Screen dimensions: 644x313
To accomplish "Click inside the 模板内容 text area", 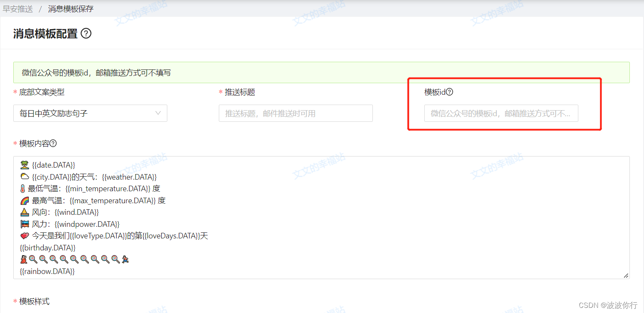I will tap(321, 217).
